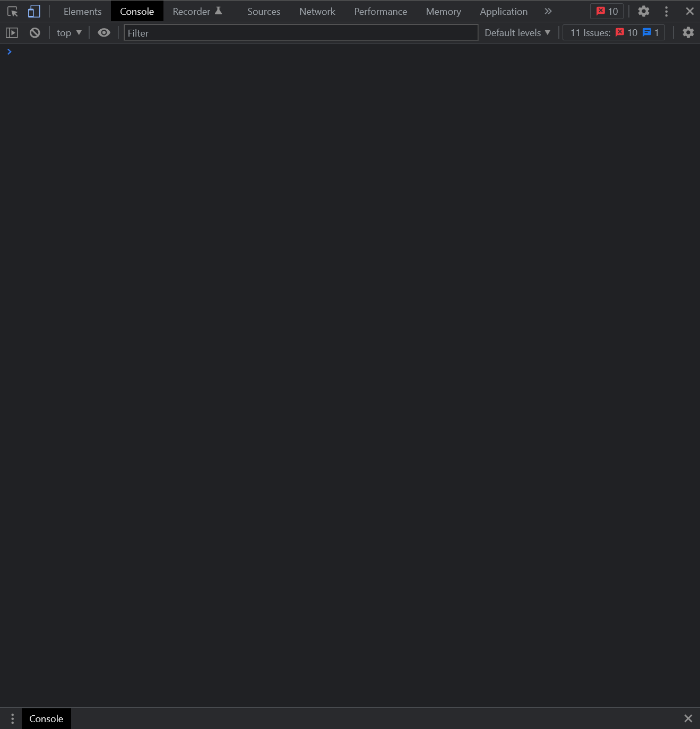Open the drawer three-dot menu
Screen dimensions: 700x729
12,718
